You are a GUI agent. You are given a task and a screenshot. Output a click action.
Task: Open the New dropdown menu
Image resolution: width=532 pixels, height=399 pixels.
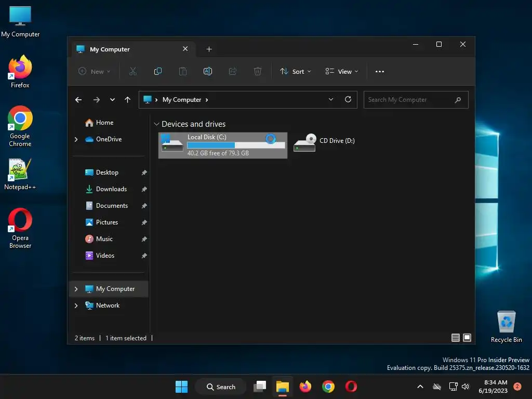pyautogui.click(x=95, y=72)
